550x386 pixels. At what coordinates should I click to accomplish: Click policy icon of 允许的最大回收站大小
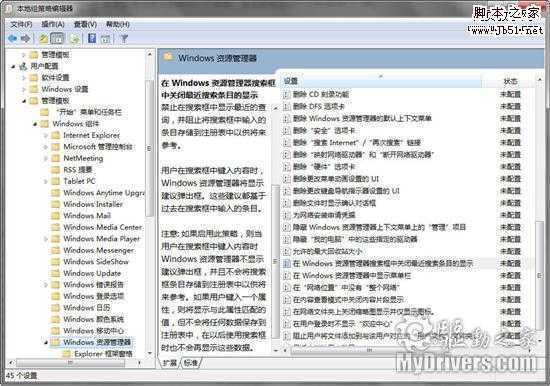click(287, 251)
